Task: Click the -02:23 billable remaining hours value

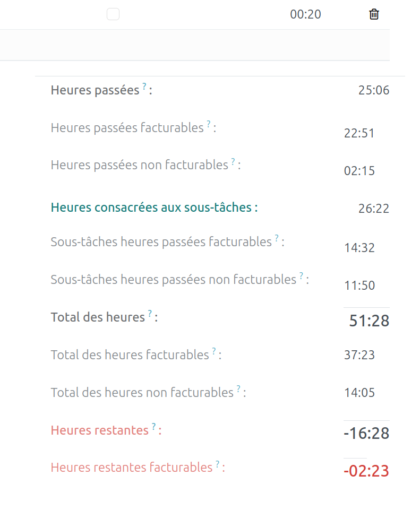Action: [367, 471]
